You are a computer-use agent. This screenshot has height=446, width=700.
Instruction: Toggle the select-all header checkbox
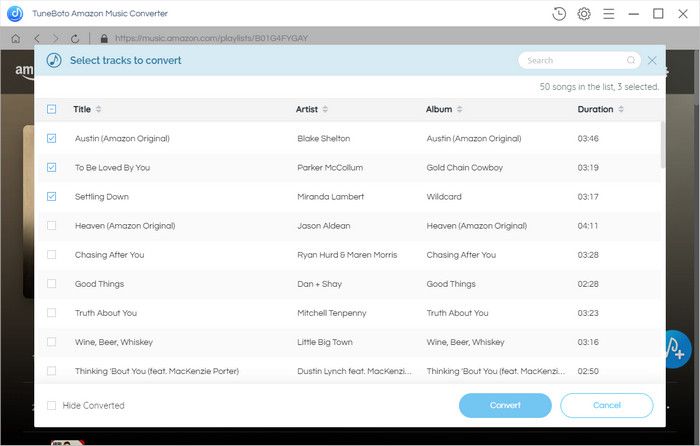point(52,109)
